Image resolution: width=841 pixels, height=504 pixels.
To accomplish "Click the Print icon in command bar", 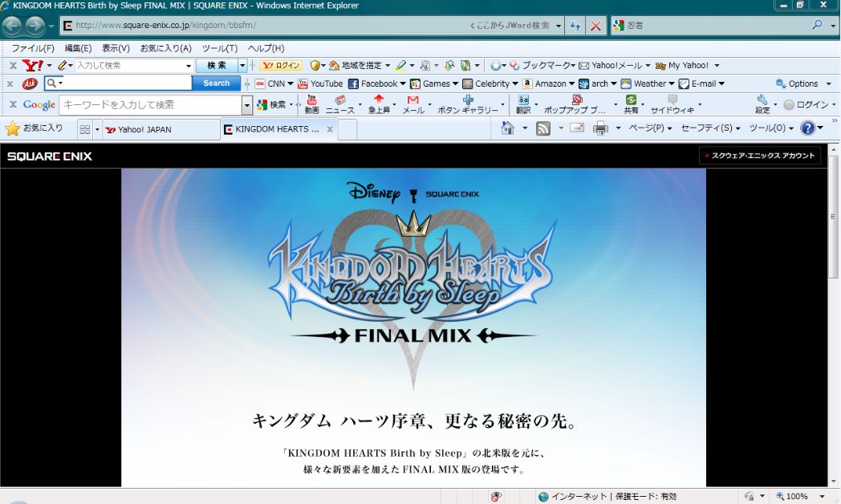I will [x=601, y=128].
